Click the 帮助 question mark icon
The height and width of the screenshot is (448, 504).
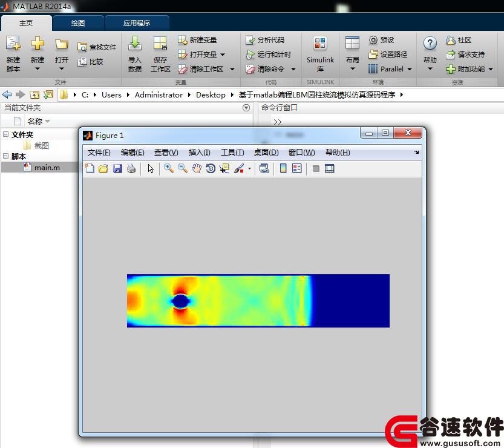point(430,44)
